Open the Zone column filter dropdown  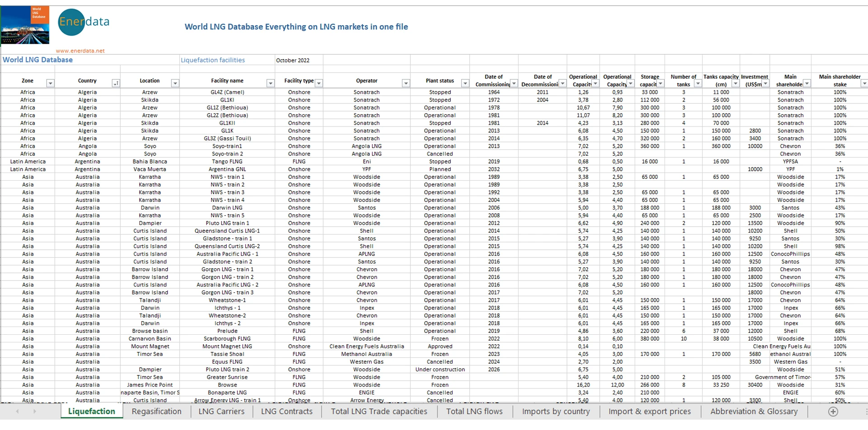(50, 83)
